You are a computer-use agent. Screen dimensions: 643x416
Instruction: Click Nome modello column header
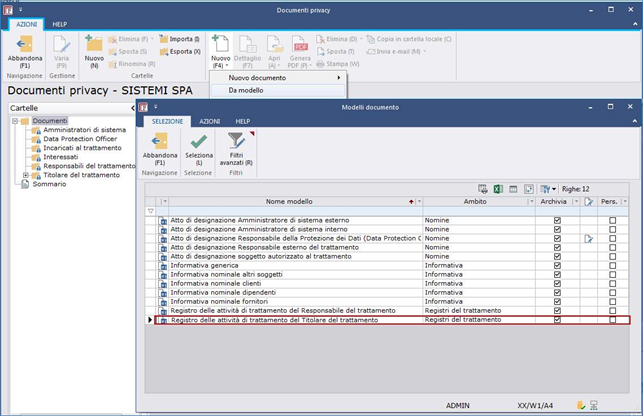(x=289, y=201)
